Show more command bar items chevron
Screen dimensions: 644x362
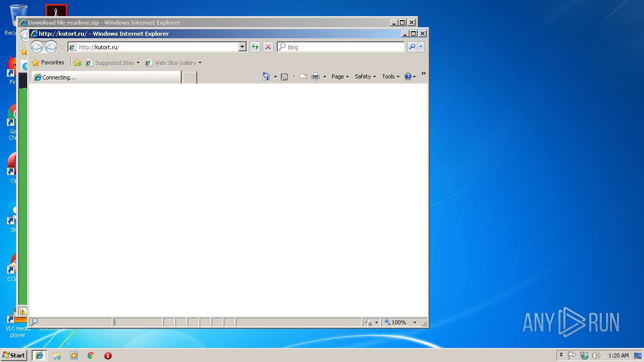click(423, 74)
